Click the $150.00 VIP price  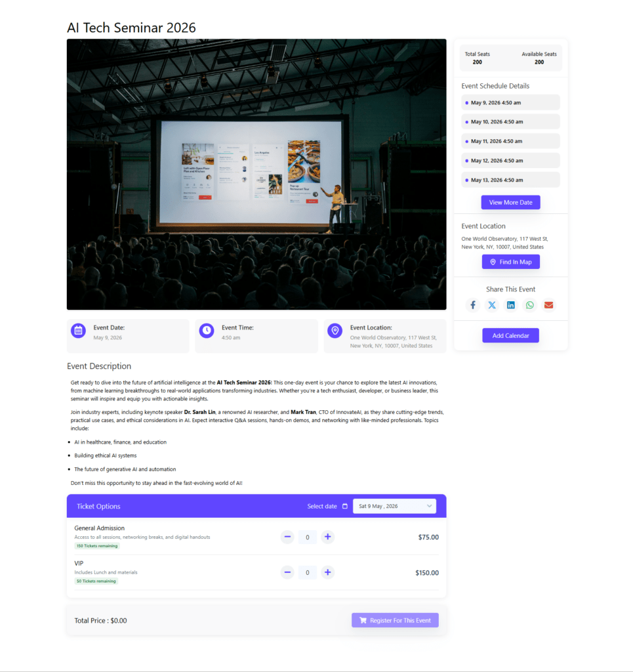tap(427, 572)
